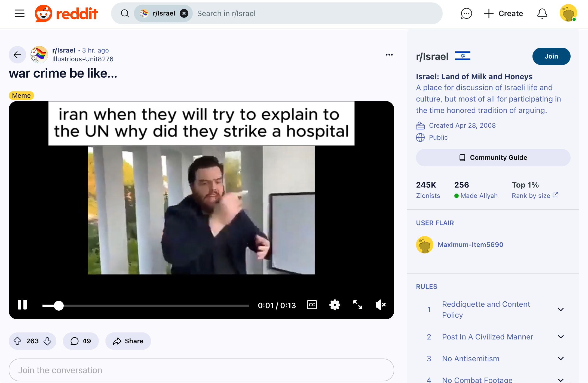
Task: Click the Meme flair tag
Action: coord(21,96)
